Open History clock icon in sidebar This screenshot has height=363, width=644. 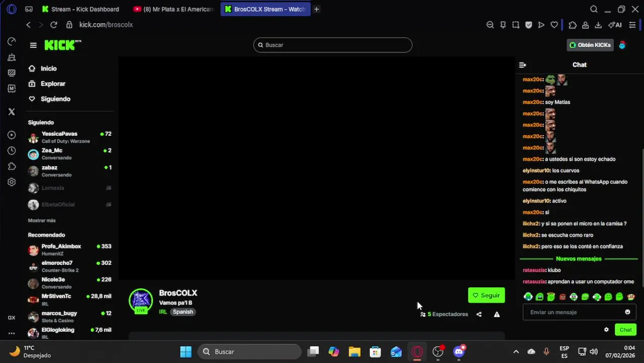point(12,151)
